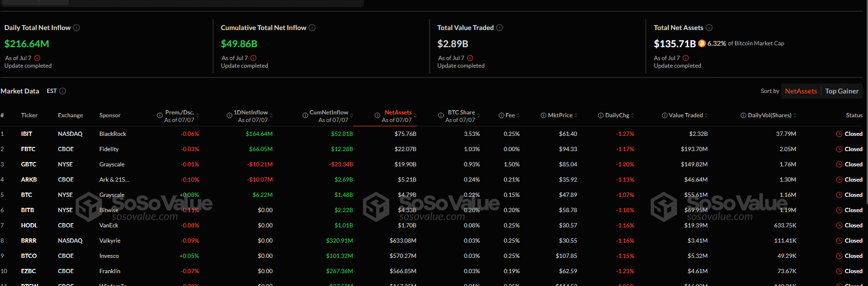Click info icon beside Daily Total Net Inflow
The image size is (868, 286).
tap(76, 28)
